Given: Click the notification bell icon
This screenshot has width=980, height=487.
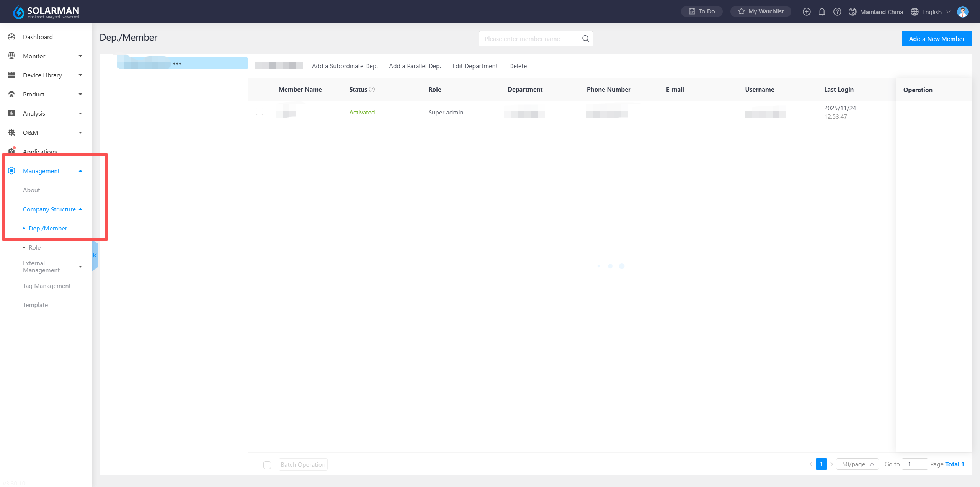Looking at the screenshot, I should 822,12.
